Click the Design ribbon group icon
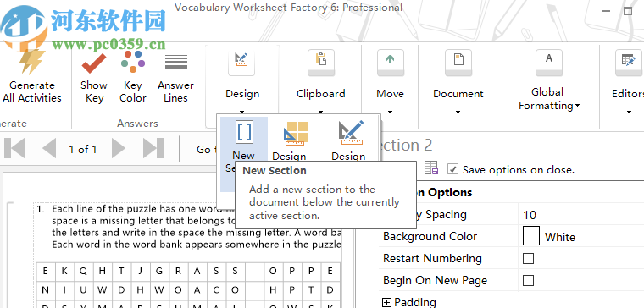Screen dimensions: 644x308 tap(241, 62)
